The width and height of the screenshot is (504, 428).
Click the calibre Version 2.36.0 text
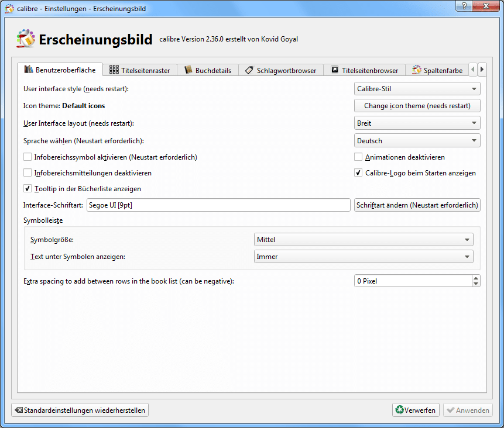coord(228,39)
